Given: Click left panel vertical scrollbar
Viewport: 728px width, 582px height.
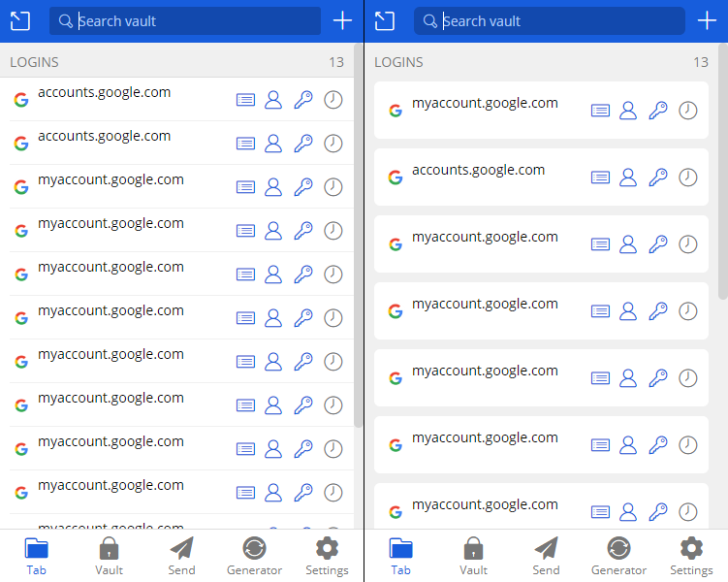Looking at the screenshot, I should point(358,236).
